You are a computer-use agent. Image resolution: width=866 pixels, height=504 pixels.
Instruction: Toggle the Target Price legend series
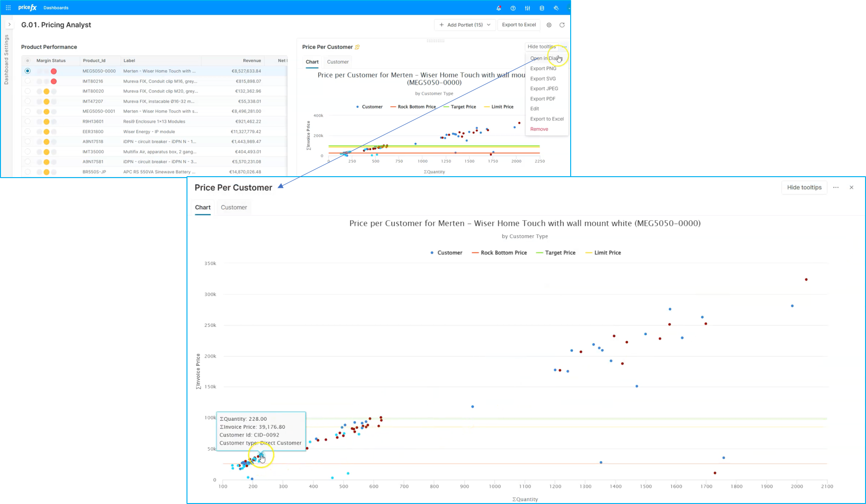coord(556,253)
